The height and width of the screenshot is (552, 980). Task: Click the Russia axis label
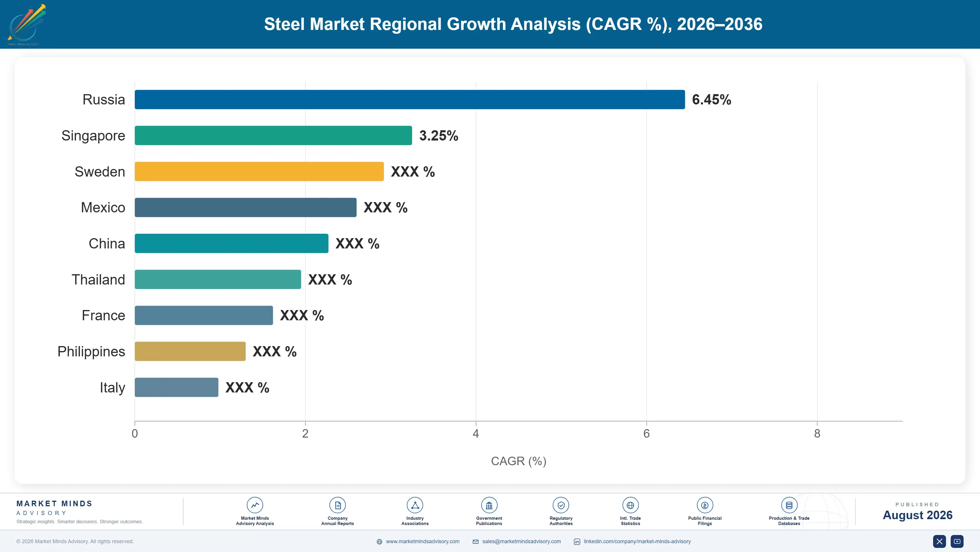click(104, 99)
